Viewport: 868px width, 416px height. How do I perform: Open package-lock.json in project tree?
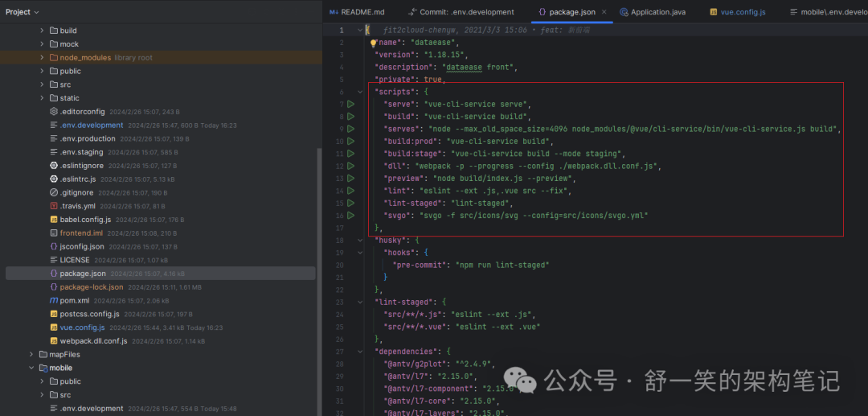coord(92,287)
